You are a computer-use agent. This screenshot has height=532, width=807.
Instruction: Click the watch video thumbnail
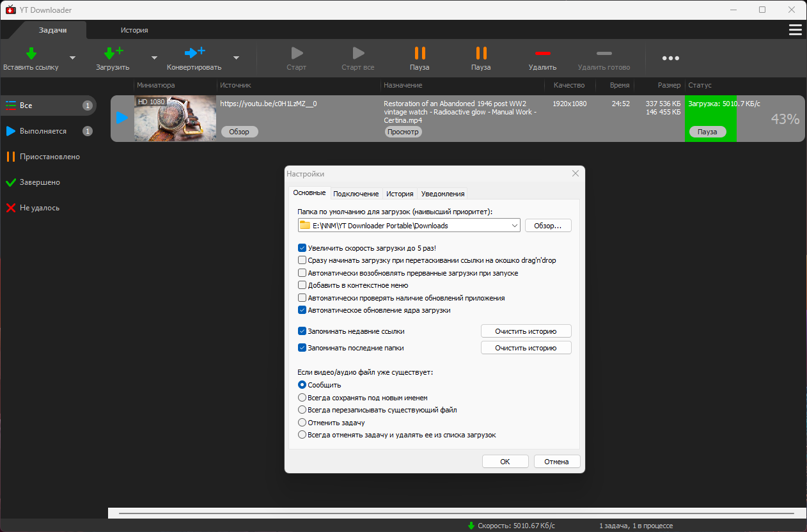tap(175, 118)
